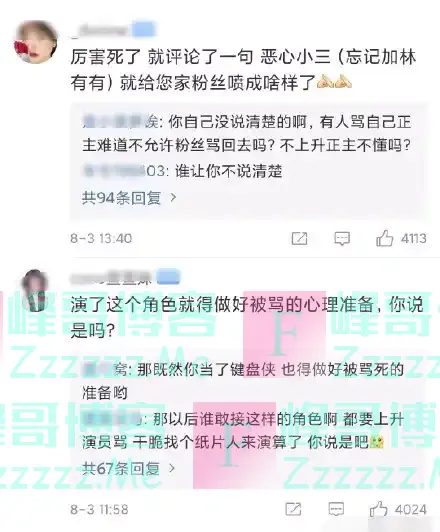Tap the blue badge beside second username

click(168, 277)
